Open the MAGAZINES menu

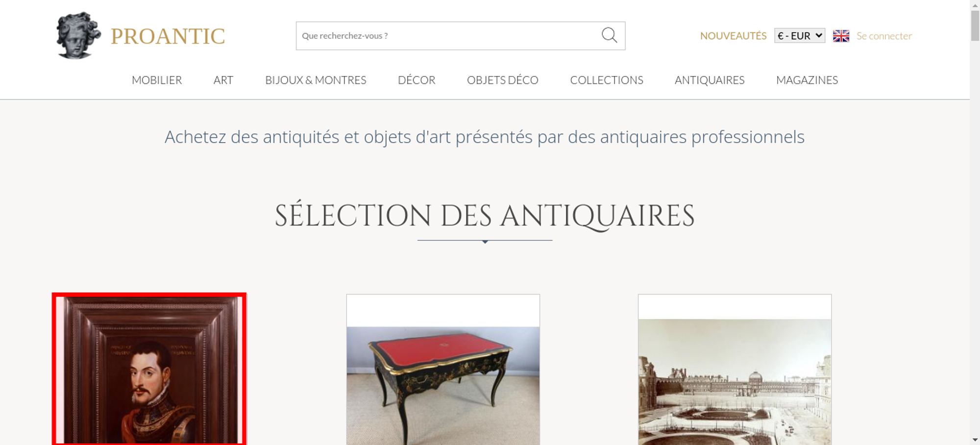click(807, 80)
